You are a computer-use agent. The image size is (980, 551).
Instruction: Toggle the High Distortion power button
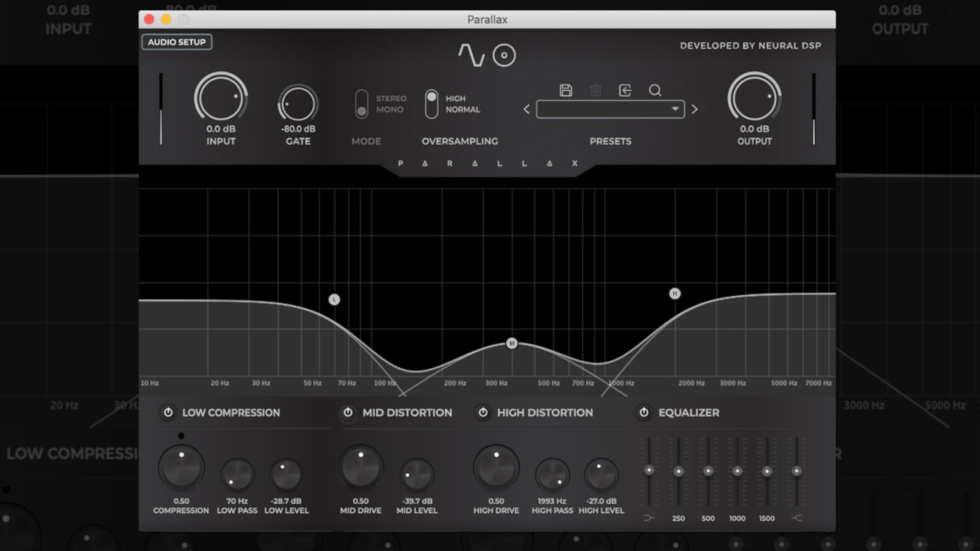coord(483,413)
